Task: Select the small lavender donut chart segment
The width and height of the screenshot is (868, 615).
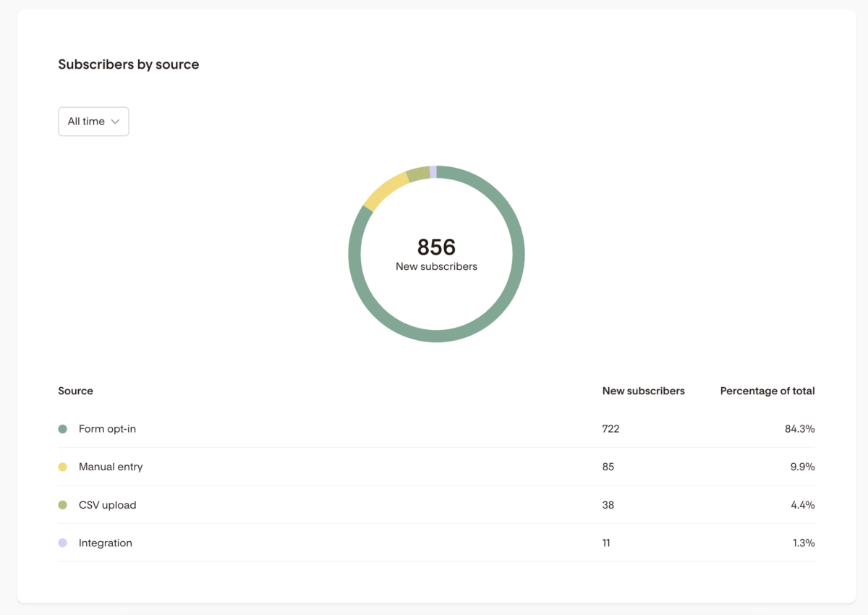Action: [433, 171]
